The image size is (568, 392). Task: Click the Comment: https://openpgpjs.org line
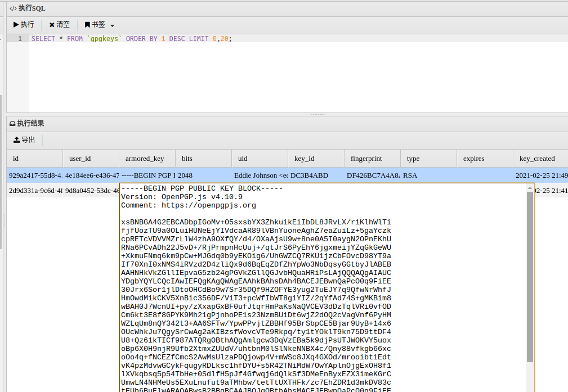pyautogui.click(x=189, y=206)
